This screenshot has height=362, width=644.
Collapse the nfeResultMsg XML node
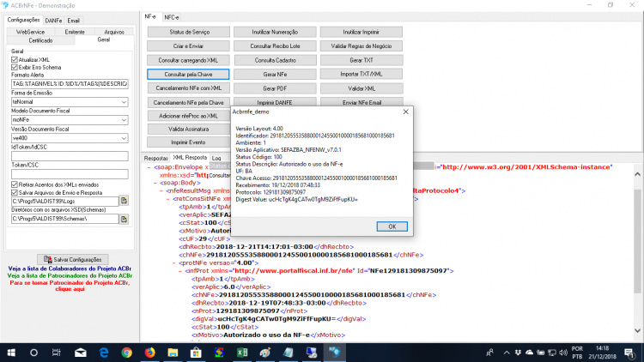tap(161, 190)
